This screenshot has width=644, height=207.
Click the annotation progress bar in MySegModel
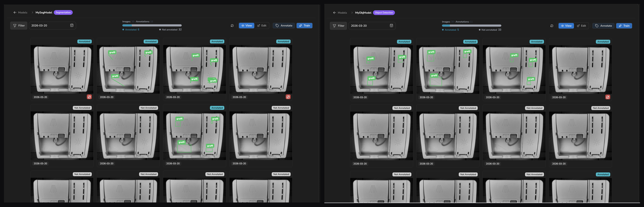tap(152, 25)
